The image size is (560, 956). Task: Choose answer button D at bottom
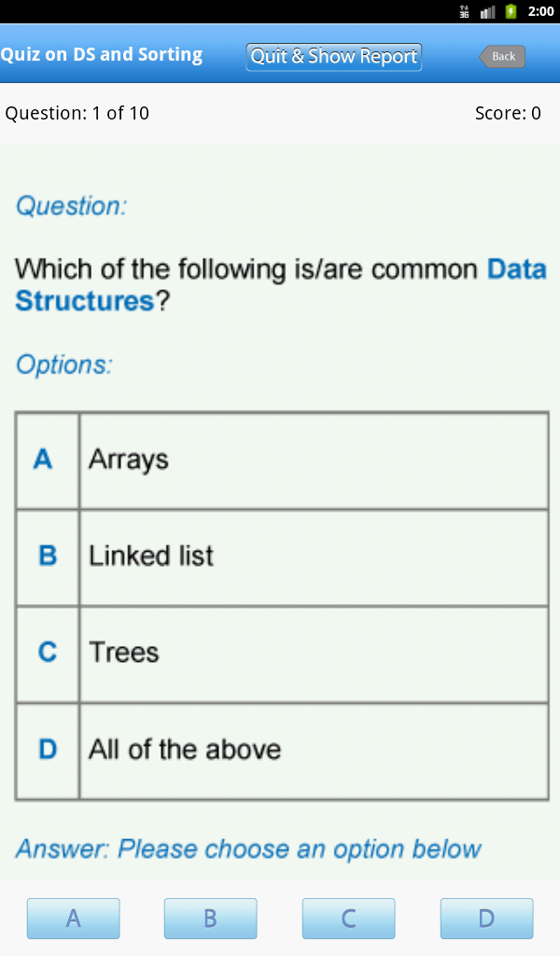tap(486, 919)
